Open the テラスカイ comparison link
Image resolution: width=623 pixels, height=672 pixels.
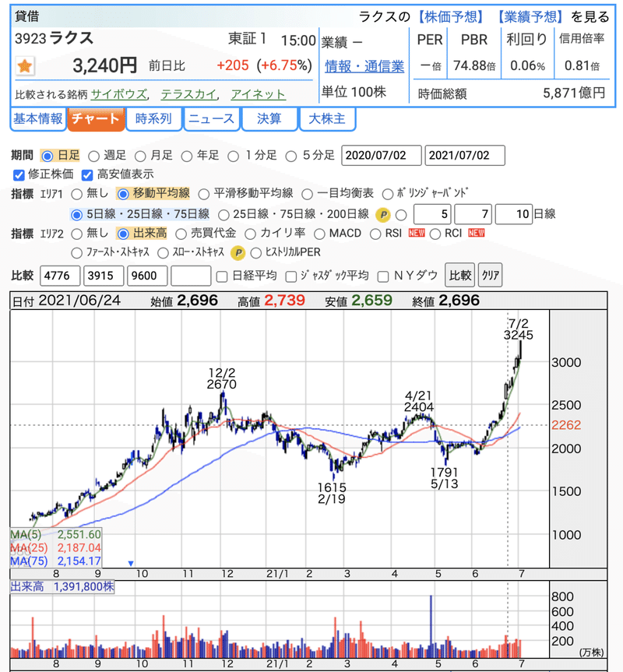pyautogui.click(x=188, y=94)
